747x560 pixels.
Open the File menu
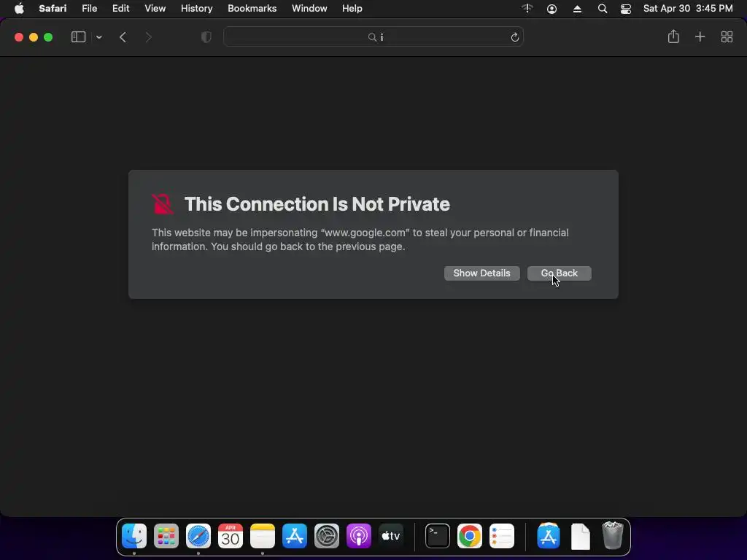[90, 9]
